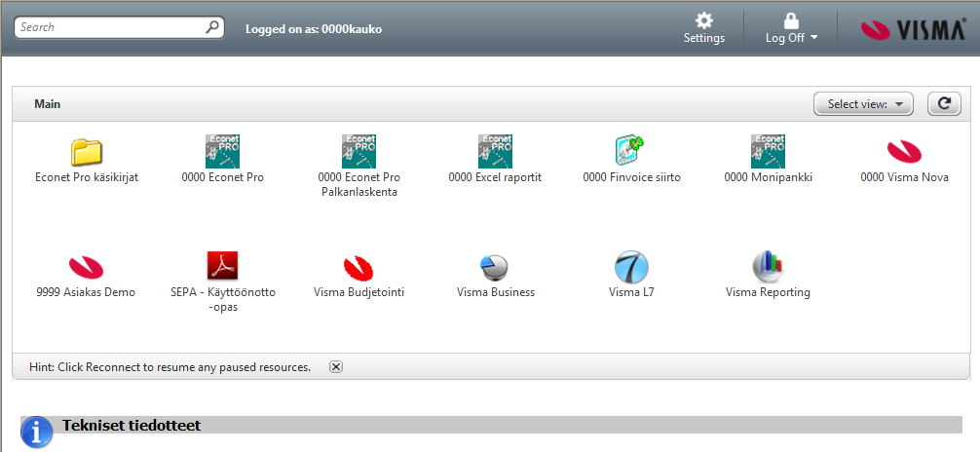The width and height of the screenshot is (980, 452).
Task: Launch the Visma Budjetointi icon
Action: 358,268
